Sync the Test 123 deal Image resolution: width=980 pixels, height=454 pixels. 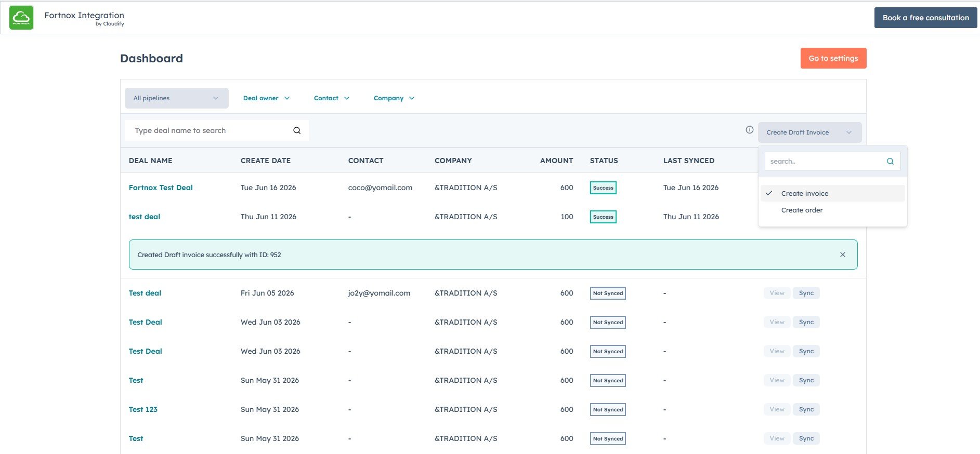(806, 409)
